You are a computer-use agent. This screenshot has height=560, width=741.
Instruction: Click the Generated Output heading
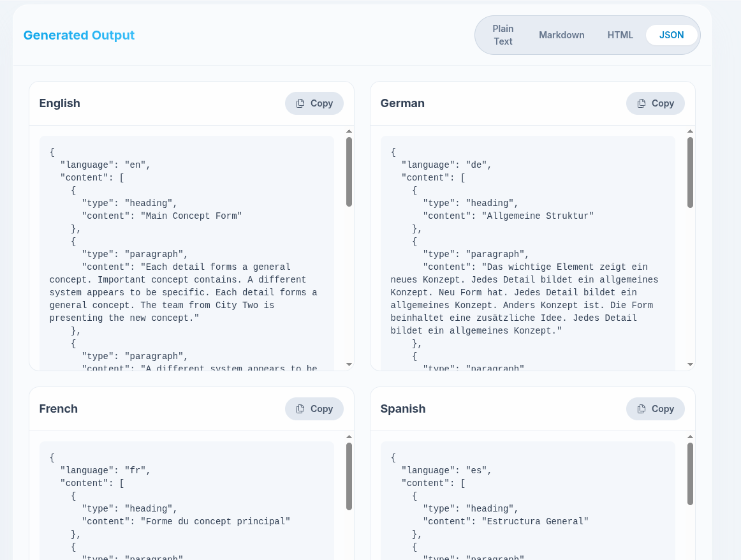click(79, 35)
